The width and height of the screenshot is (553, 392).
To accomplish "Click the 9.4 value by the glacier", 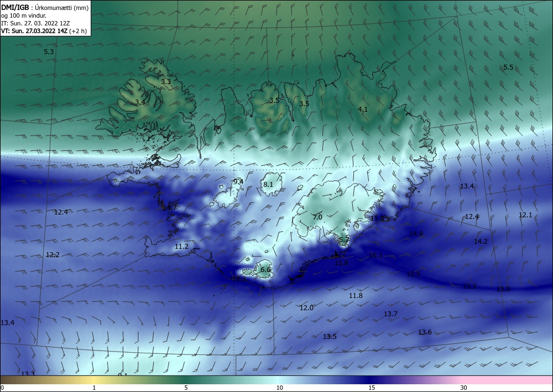I will click(238, 182).
